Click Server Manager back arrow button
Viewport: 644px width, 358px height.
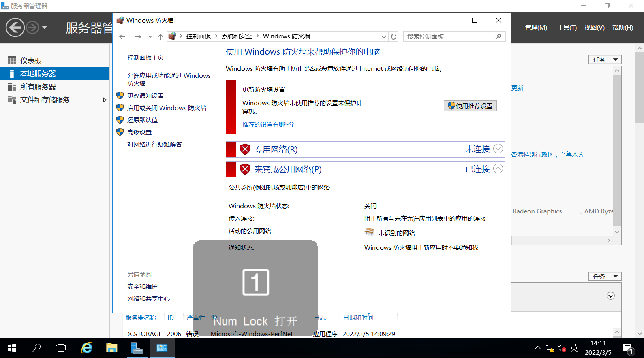(x=15, y=28)
